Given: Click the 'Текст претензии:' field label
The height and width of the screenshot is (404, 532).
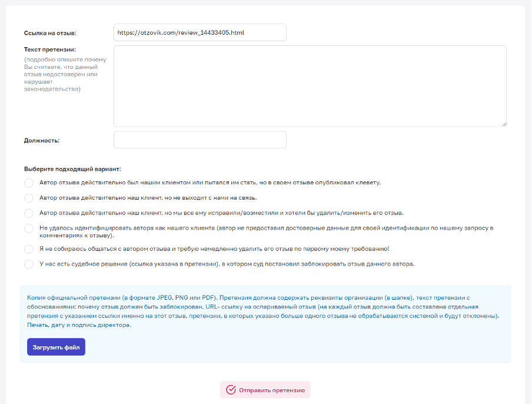Looking at the screenshot, I should click(x=50, y=49).
